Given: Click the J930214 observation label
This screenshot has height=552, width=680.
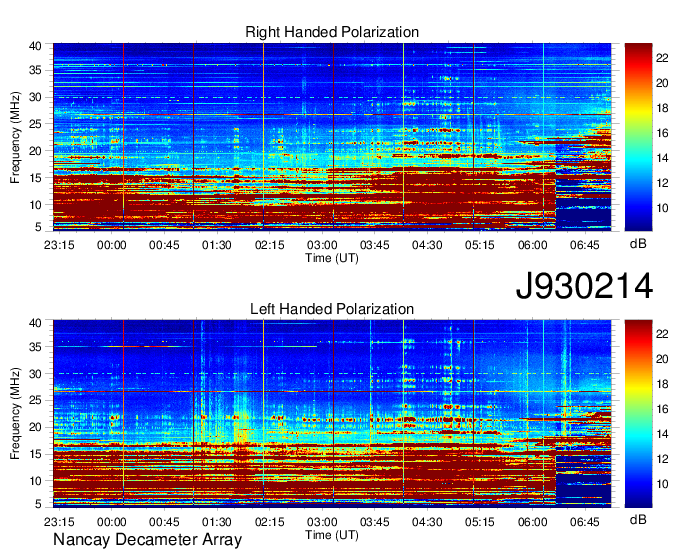Looking at the screenshot, I should (x=584, y=286).
